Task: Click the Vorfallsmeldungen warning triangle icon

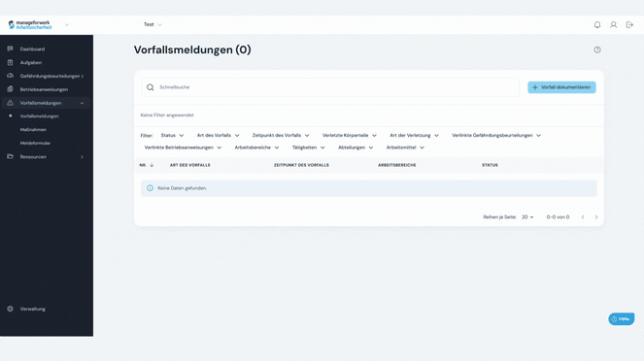Action: point(11,103)
